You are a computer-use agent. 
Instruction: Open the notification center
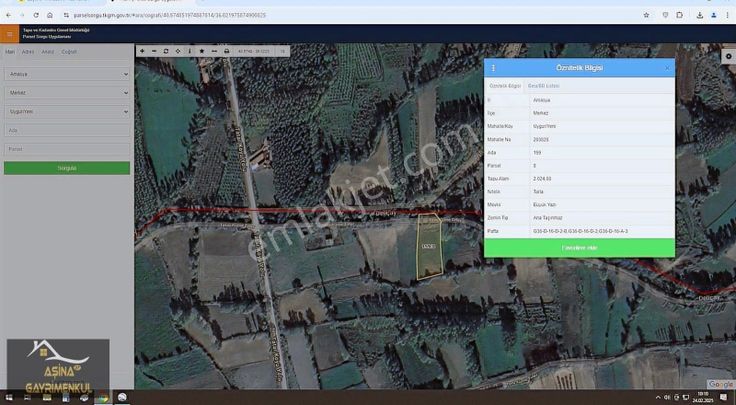tap(723, 398)
